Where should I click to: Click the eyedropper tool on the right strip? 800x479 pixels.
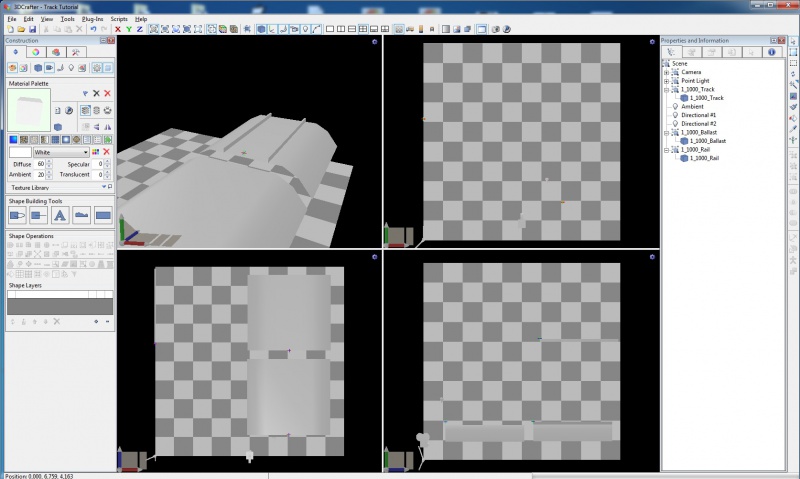pos(793,128)
